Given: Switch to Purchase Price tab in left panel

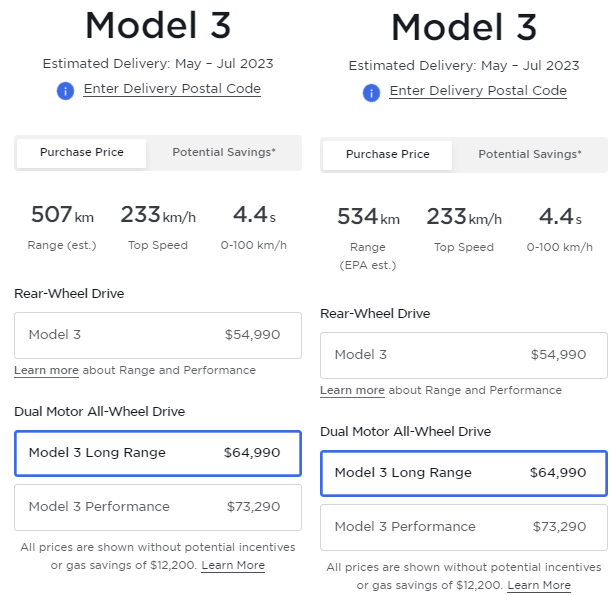Looking at the screenshot, I should point(82,153).
